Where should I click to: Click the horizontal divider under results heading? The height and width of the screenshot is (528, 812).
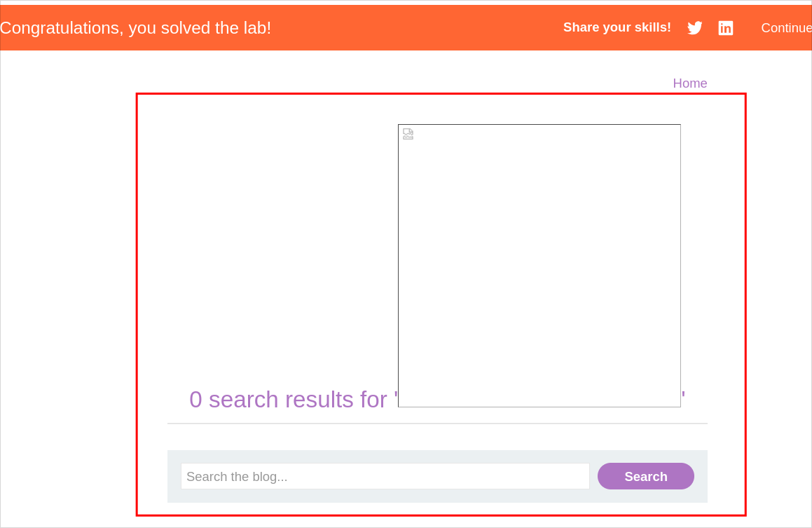(x=437, y=424)
